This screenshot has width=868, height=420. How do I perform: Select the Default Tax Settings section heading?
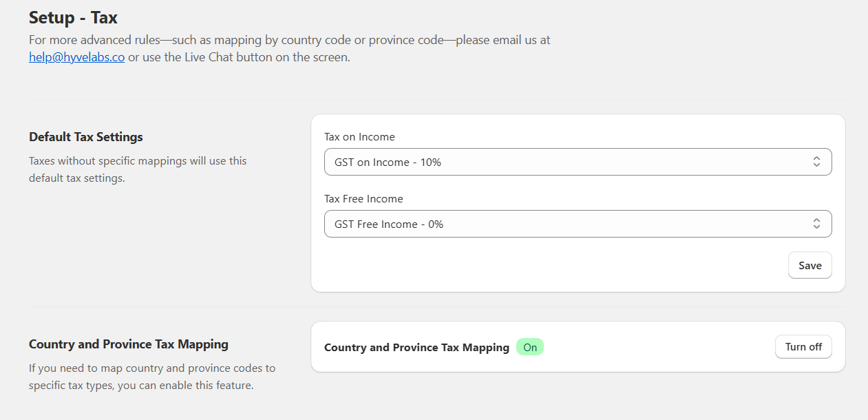86,137
